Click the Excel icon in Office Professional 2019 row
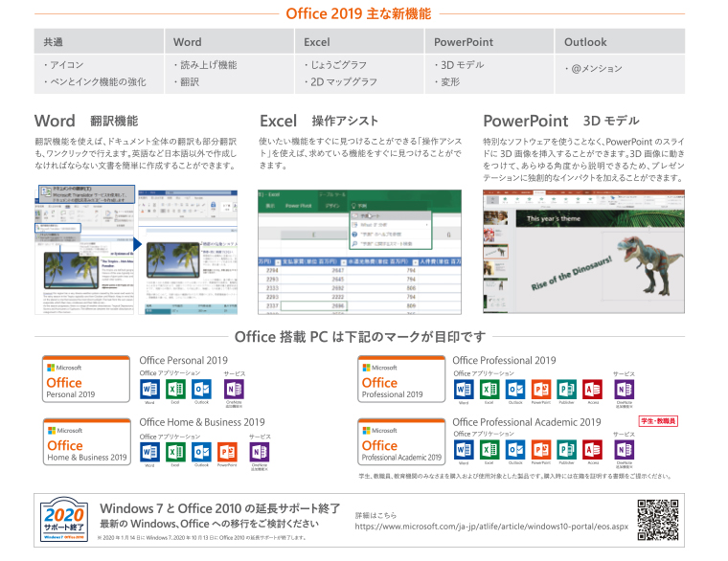This screenshot has height=561, width=728. click(489, 390)
